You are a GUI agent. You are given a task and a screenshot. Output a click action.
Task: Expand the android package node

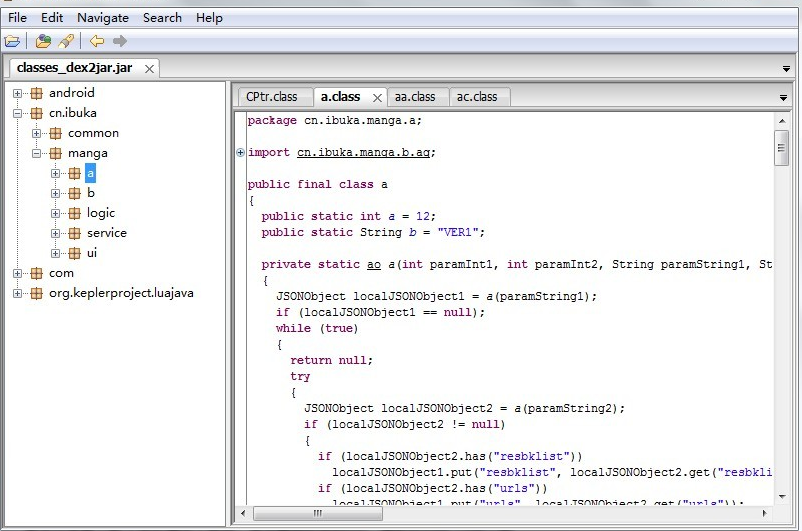18,93
